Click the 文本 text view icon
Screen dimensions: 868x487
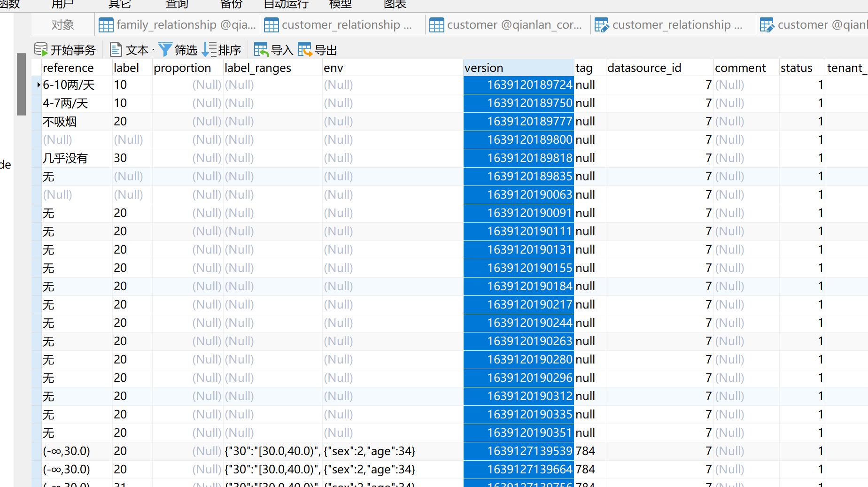(116, 49)
